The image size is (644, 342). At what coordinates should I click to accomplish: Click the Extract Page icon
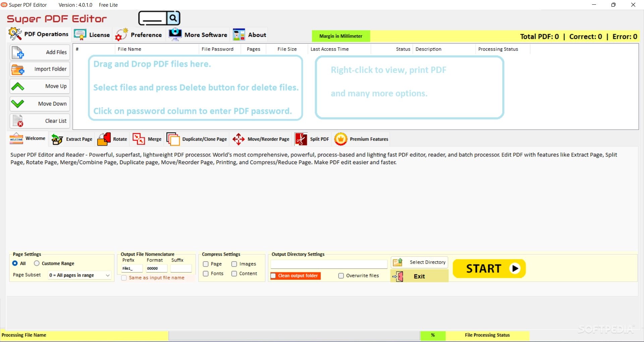coord(57,139)
